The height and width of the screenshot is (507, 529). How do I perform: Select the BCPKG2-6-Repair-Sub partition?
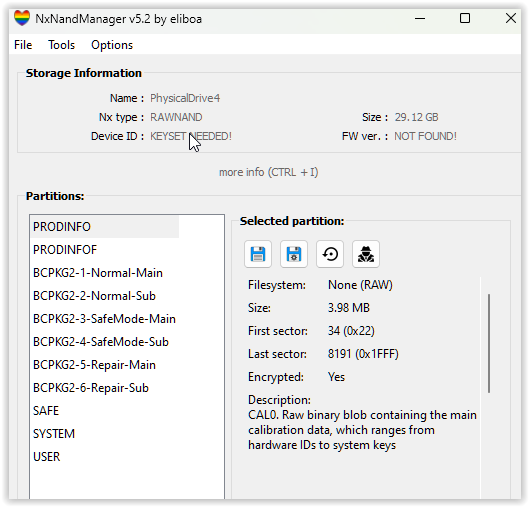(x=105, y=388)
